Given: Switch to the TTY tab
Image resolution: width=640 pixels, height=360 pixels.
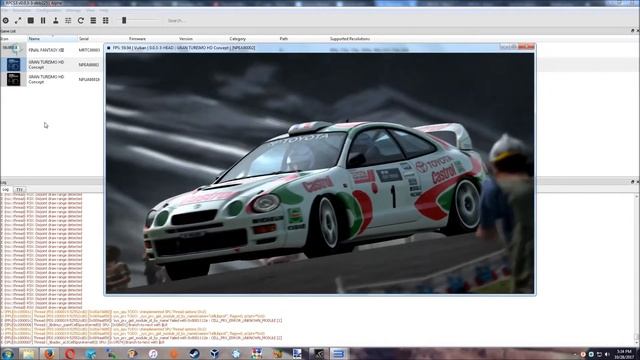Looking at the screenshot, I should tap(19, 190).
